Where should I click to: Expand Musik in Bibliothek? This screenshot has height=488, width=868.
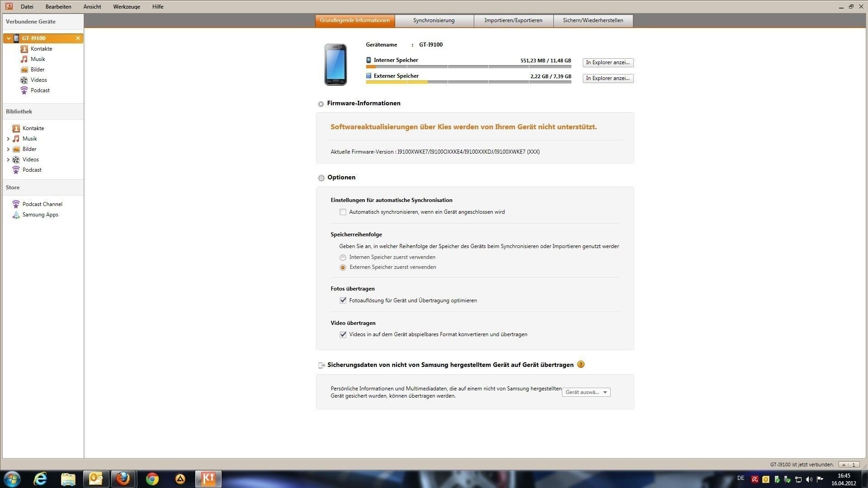tap(8, 139)
